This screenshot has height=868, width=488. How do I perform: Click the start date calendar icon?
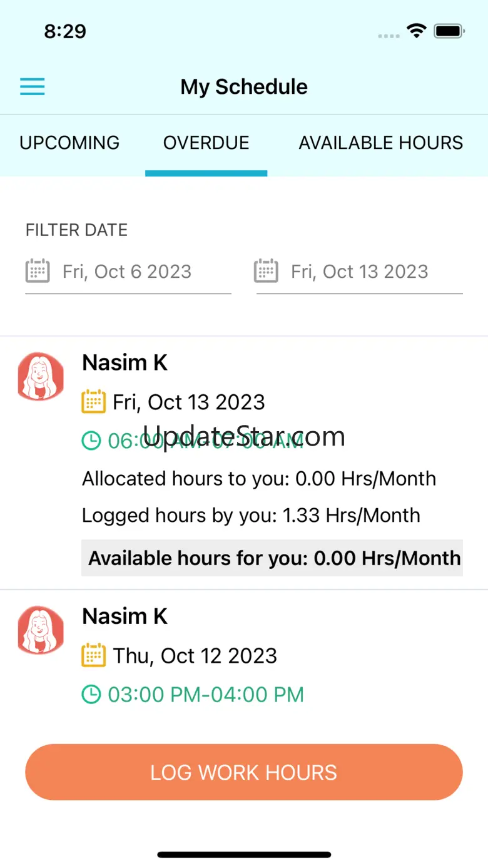[38, 272]
